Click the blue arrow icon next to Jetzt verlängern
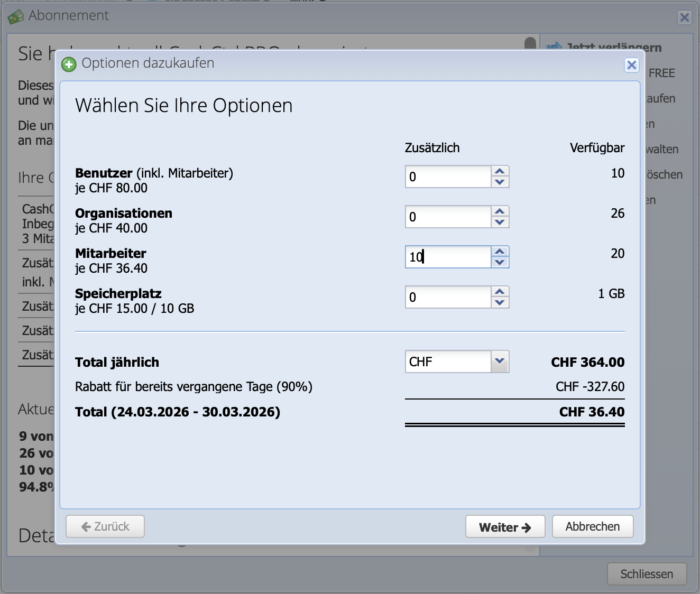The height and width of the screenshot is (594, 700). pyautogui.click(x=555, y=47)
